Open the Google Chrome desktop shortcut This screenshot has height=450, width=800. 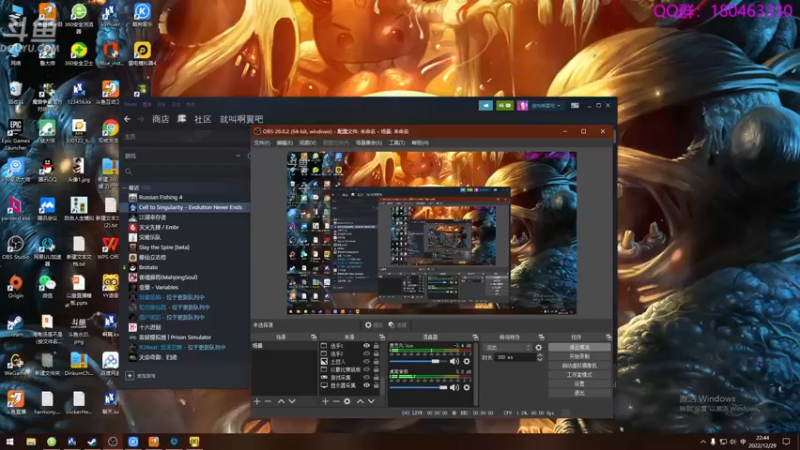pyautogui.click(x=110, y=131)
